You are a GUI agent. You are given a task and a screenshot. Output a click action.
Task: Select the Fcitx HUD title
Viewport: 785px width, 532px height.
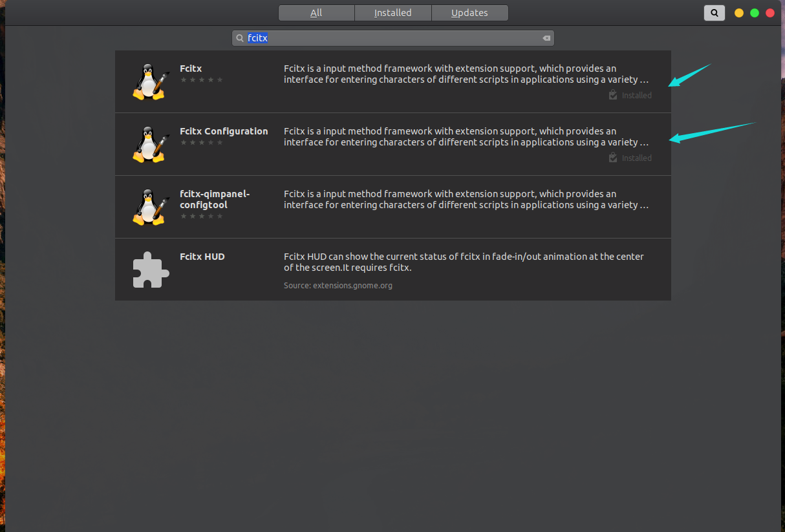click(x=202, y=257)
